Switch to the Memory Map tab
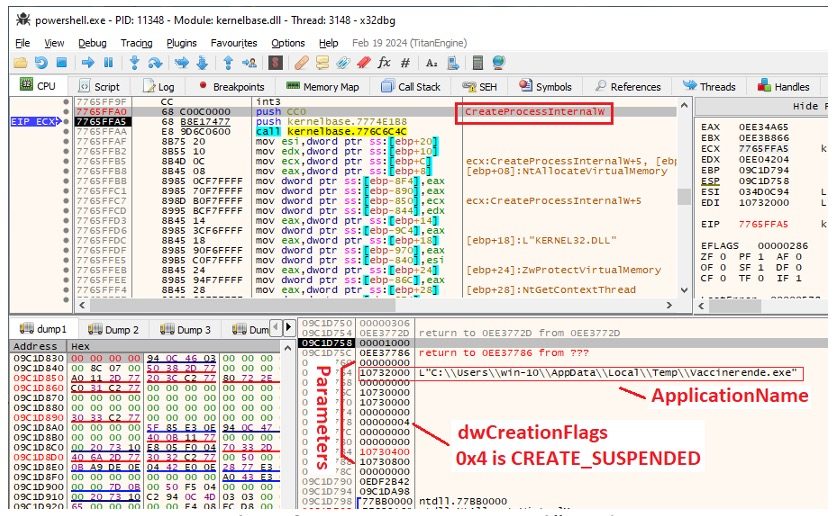The image size is (835, 516). point(322,87)
